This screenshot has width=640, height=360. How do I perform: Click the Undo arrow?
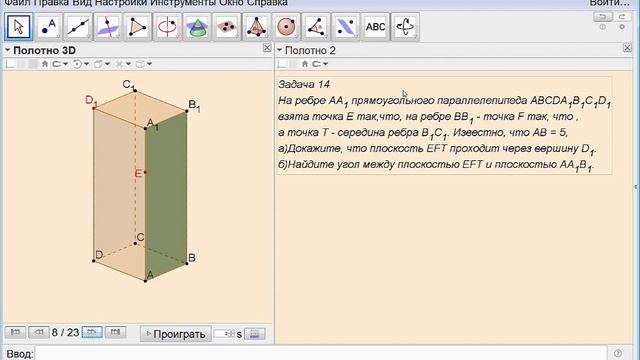click(x=603, y=17)
